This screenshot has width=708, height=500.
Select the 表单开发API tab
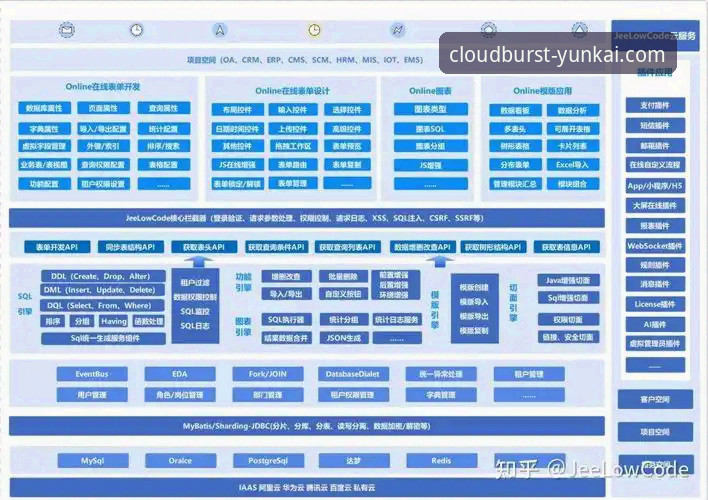(x=57, y=247)
